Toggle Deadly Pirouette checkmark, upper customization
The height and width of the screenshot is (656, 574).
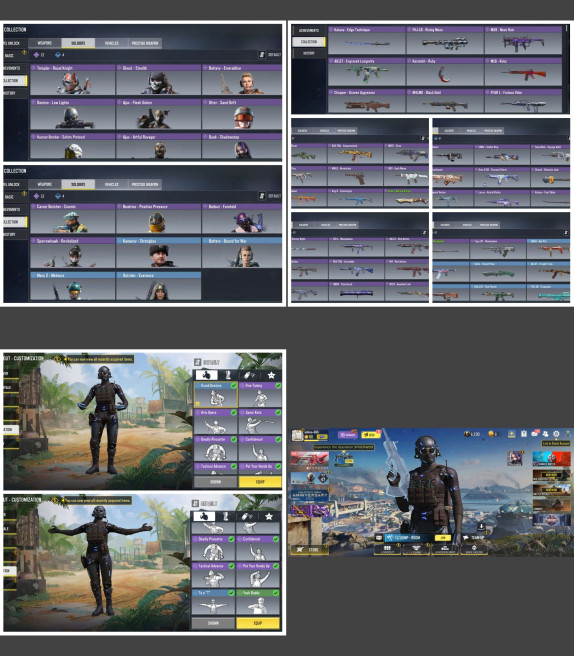pos(234,439)
